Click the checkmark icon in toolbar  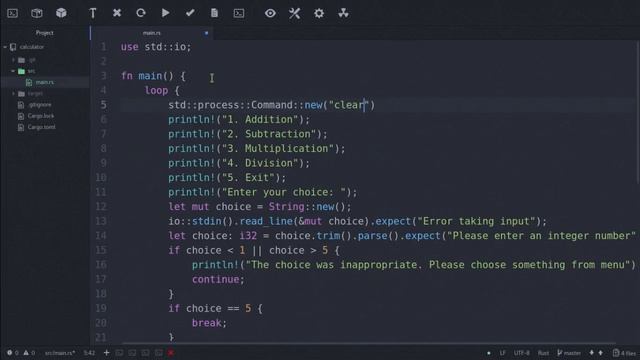click(x=190, y=13)
